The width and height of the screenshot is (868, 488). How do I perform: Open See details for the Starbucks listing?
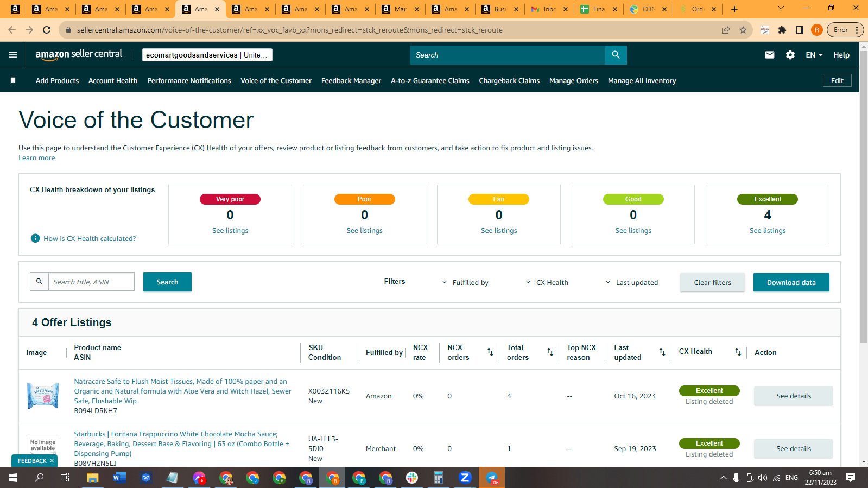click(793, 448)
